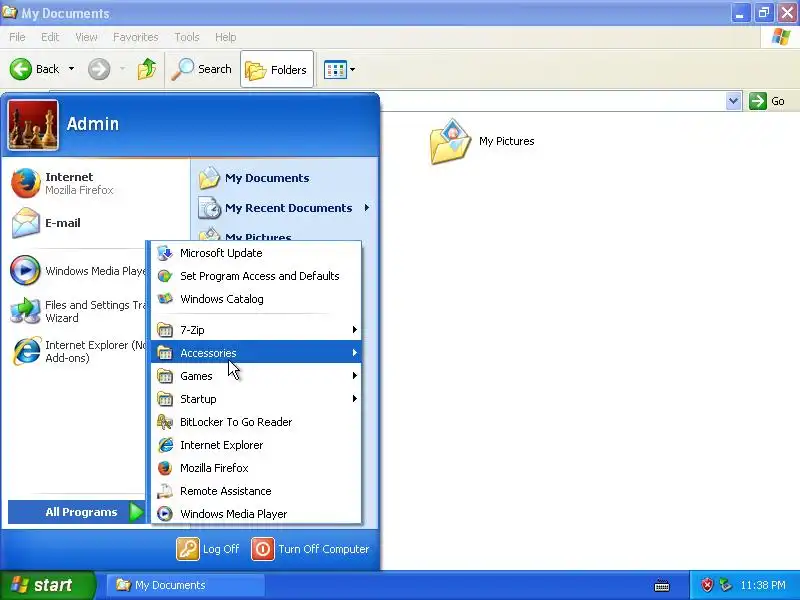This screenshot has width=800, height=600.
Task: Expand the Games program group
Action: point(256,376)
